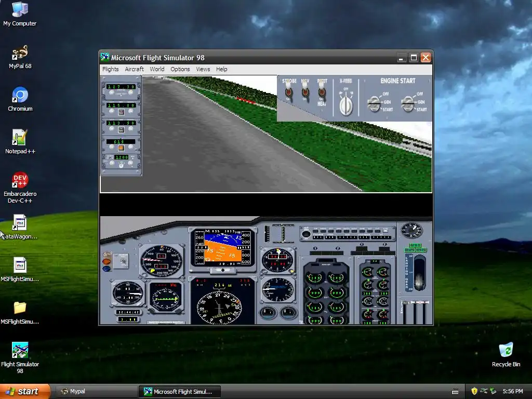Click the vertical speed indicator gauge
The height and width of the screenshot is (399, 532).
[277, 289]
